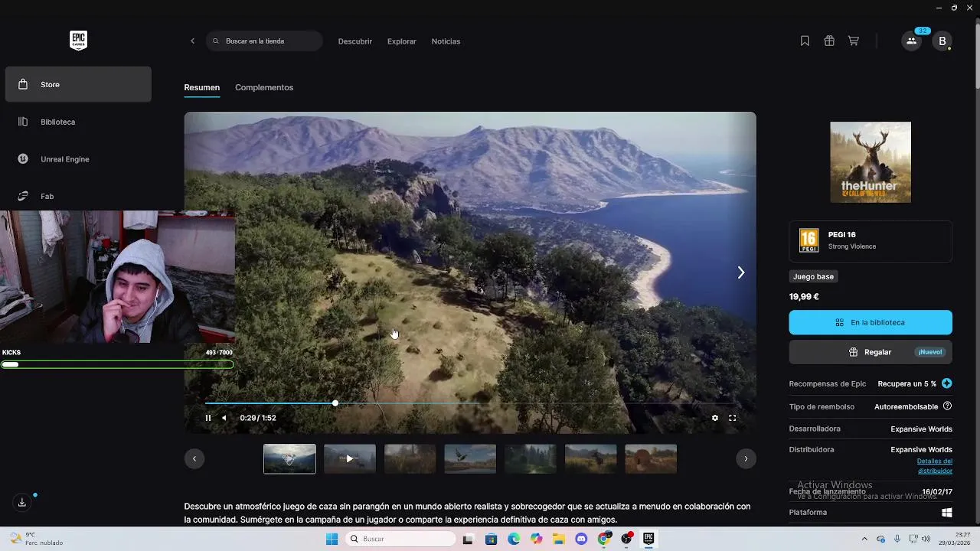Screen dimensions: 980x551
Task: Click the Windows platform icon
Action: coord(947,513)
